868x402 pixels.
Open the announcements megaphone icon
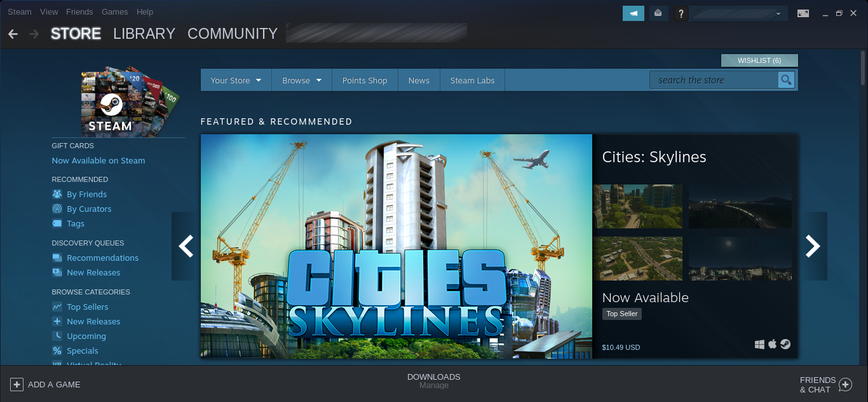click(x=634, y=13)
